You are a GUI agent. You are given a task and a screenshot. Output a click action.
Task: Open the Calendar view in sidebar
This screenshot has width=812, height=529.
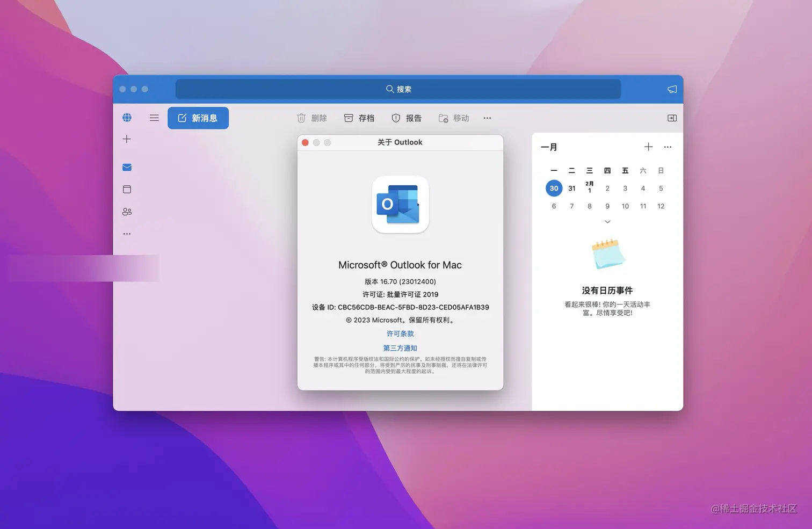[x=127, y=190]
